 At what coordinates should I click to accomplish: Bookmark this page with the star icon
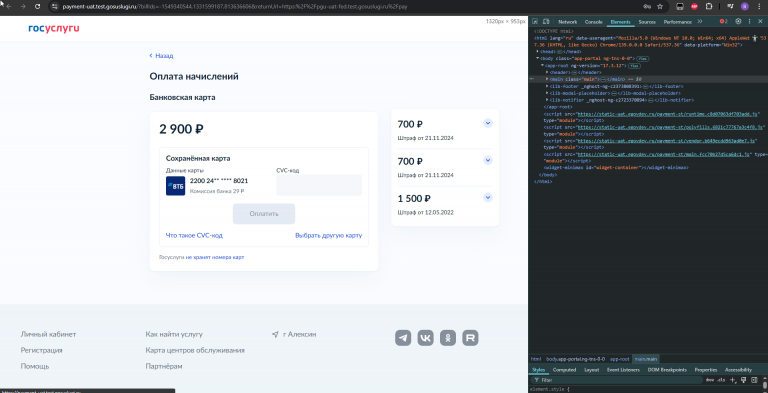click(660, 6)
